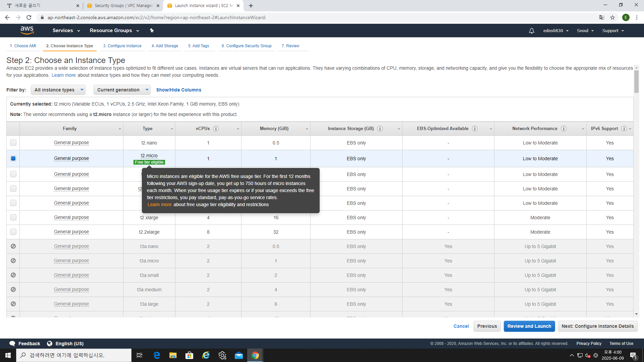
Task: Click the translate page icon in address bar
Action: (x=602, y=17)
